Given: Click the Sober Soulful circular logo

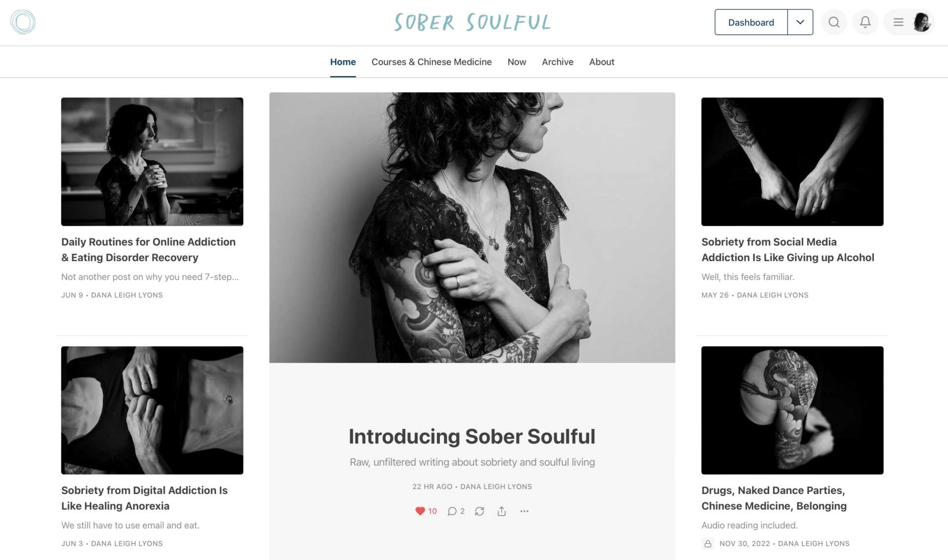Looking at the screenshot, I should (x=23, y=22).
